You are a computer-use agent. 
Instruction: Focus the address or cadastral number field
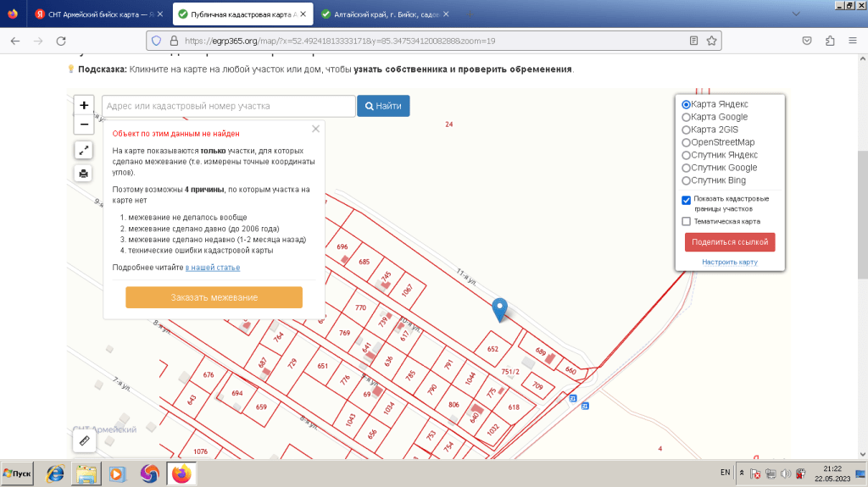point(228,106)
